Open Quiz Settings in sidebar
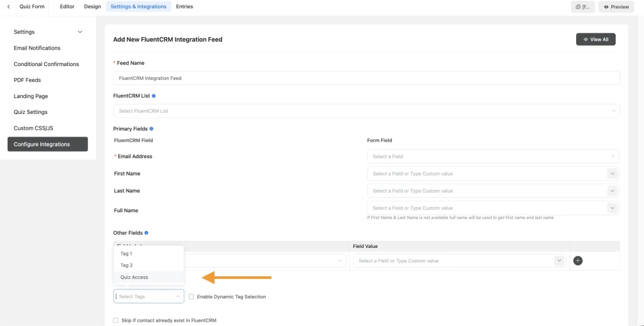 click(30, 112)
